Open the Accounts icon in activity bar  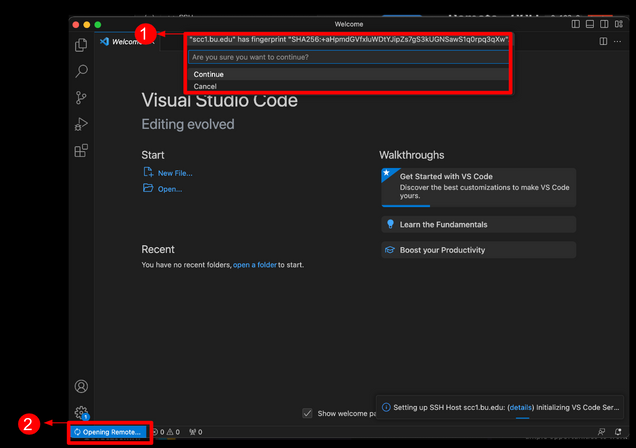pos(81,386)
